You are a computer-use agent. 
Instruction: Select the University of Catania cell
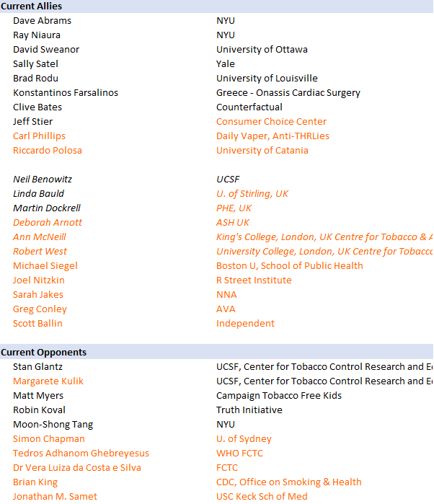click(x=262, y=151)
